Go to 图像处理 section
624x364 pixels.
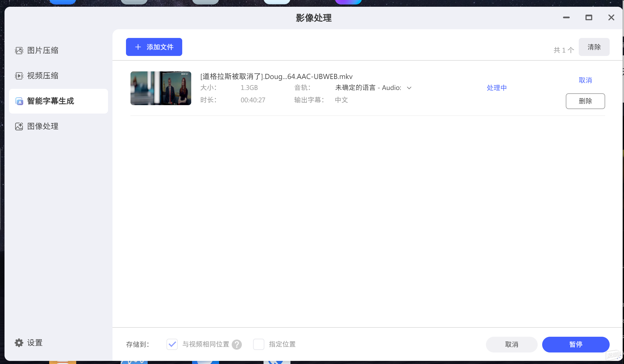point(58,126)
